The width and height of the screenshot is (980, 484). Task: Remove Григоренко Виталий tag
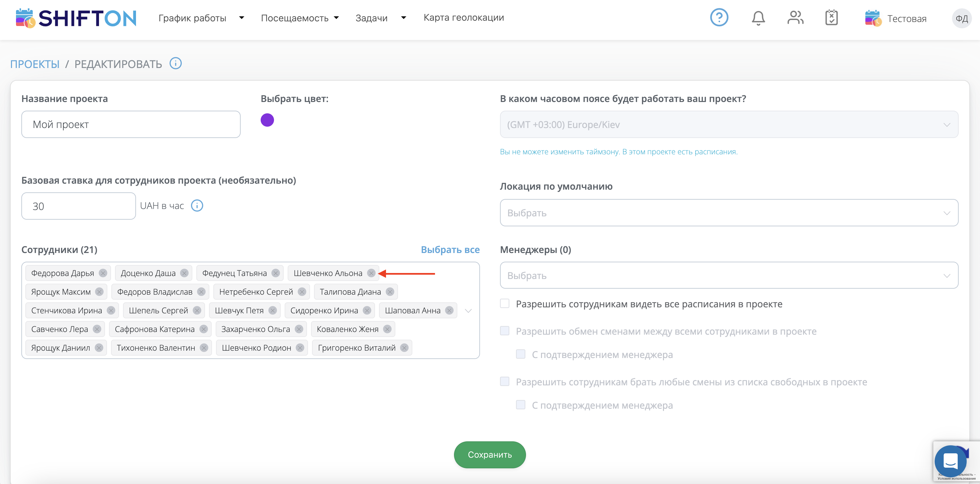pyautogui.click(x=404, y=348)
